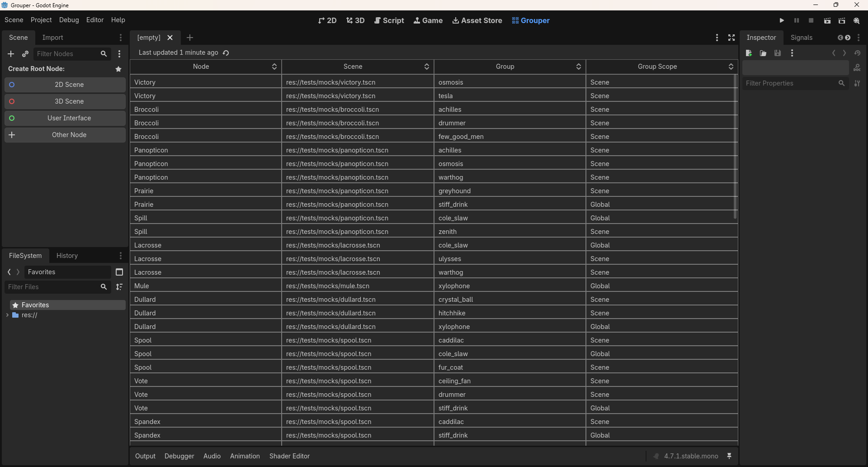Switch to the 2D workspace

pyautogui.click(x=327, y=20)
